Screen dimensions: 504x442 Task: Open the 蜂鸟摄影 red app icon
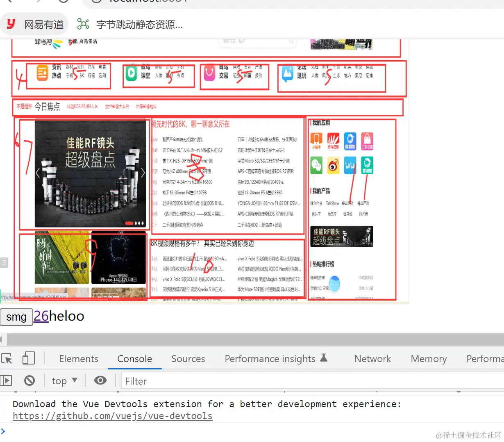tap(333, 141)
